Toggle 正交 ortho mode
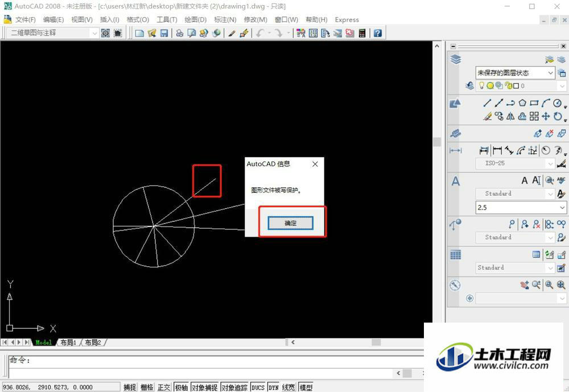This screenshot has height=392, width=569. 164,387
